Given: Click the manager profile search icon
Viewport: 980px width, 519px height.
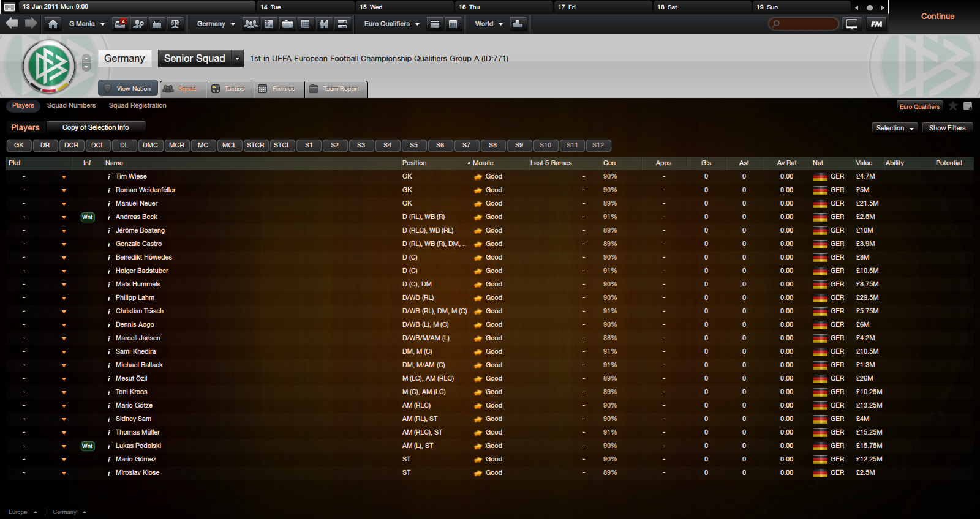Looking at the screenshot, I should click(x=139, y=24).
